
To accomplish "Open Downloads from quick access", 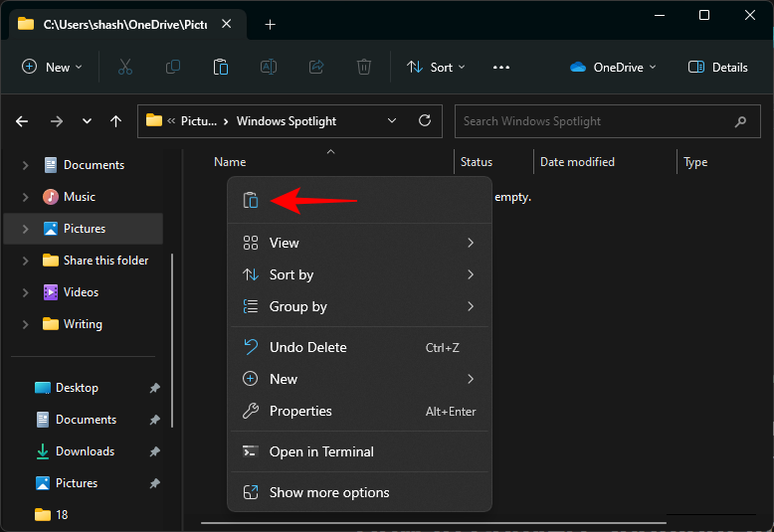I will click(85, 451).
